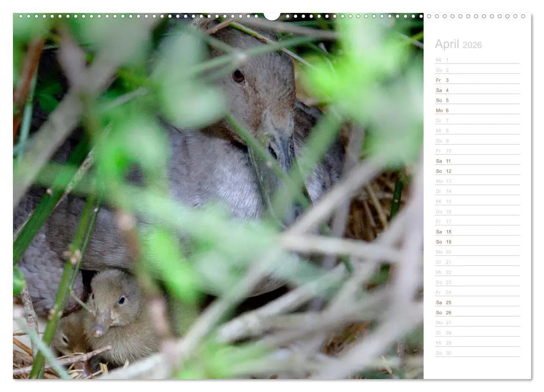
Task: Select the date row Fr 24
Action: pos(477,292)
